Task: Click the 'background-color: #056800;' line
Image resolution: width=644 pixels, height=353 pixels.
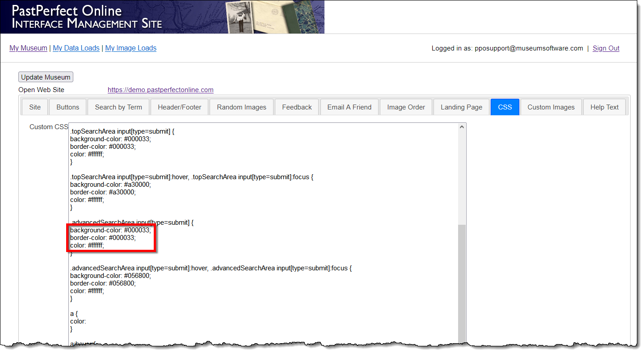Action: pos(110,276)
